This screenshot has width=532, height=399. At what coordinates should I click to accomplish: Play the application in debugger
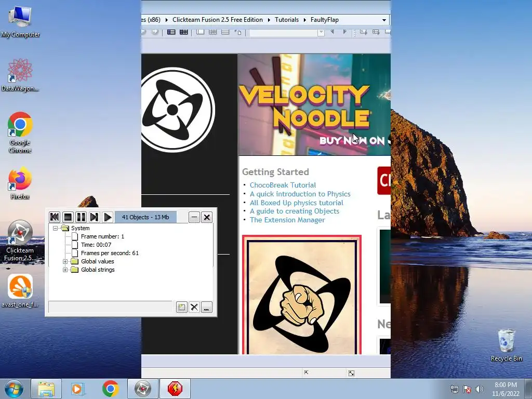coord(108,217)
